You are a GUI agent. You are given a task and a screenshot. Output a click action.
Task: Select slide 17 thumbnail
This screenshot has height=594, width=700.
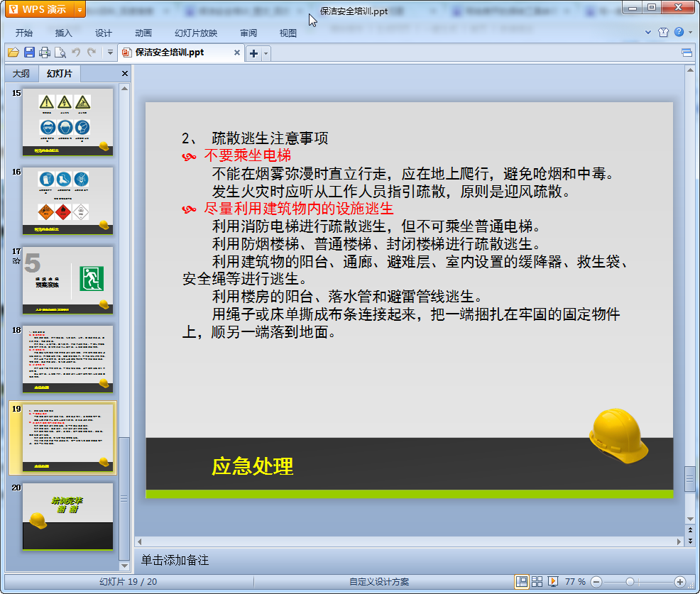[x=68, y=280]
